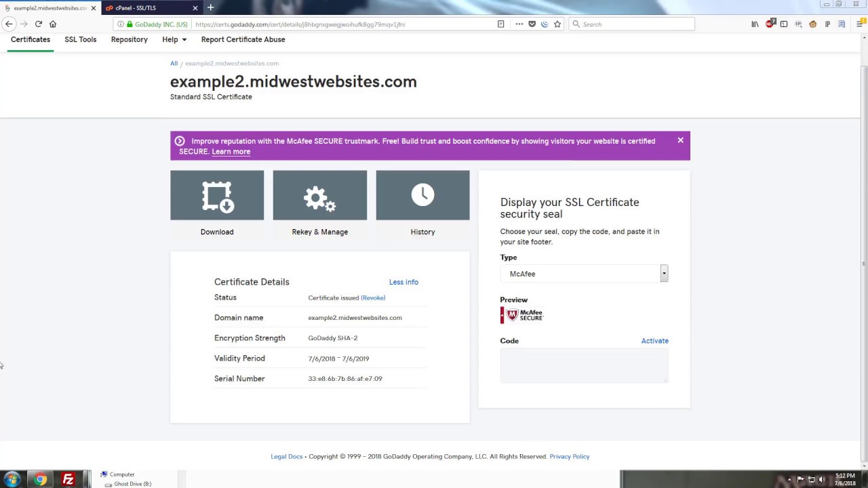868x488 pixels.
Task: Open FileZilla from the taskbar
Action: pos(68,480)
